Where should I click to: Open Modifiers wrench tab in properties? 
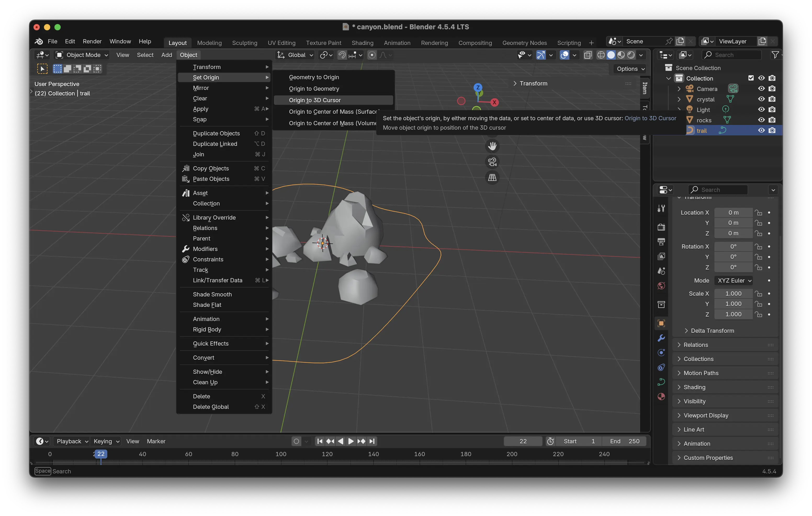coord(661,338)
